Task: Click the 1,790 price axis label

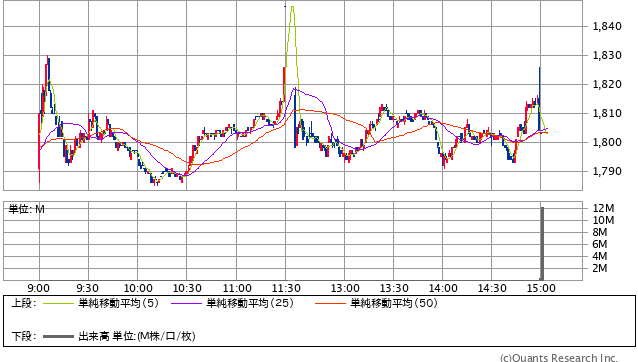Action: click(x=607, y=171)
